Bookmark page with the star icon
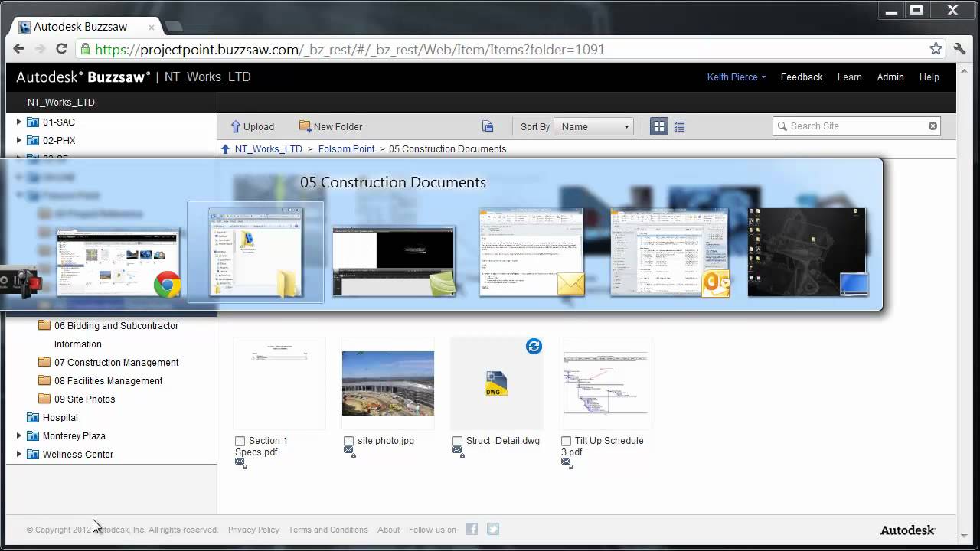 click(x=936, y=49)
